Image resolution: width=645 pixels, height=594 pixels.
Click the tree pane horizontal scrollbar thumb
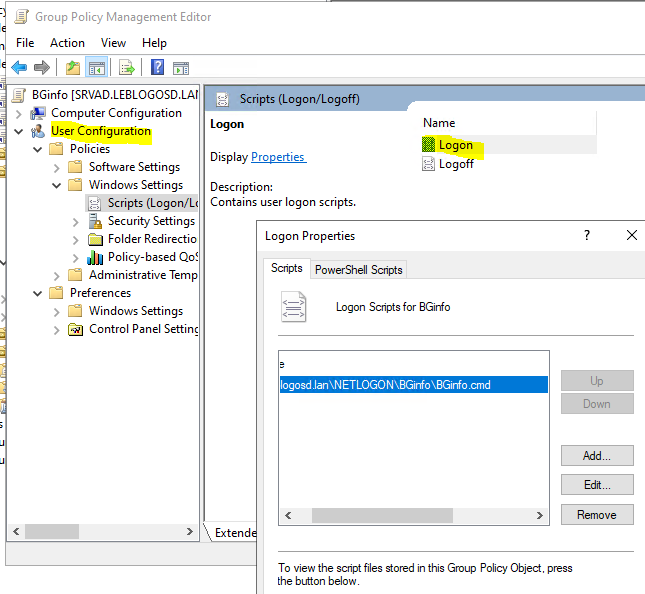click(52, 531)
